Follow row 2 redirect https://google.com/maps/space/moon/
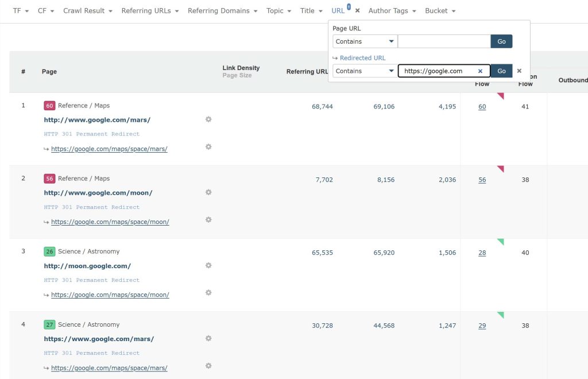This screenshot has width=588, height=379. (x=110, y=222)
